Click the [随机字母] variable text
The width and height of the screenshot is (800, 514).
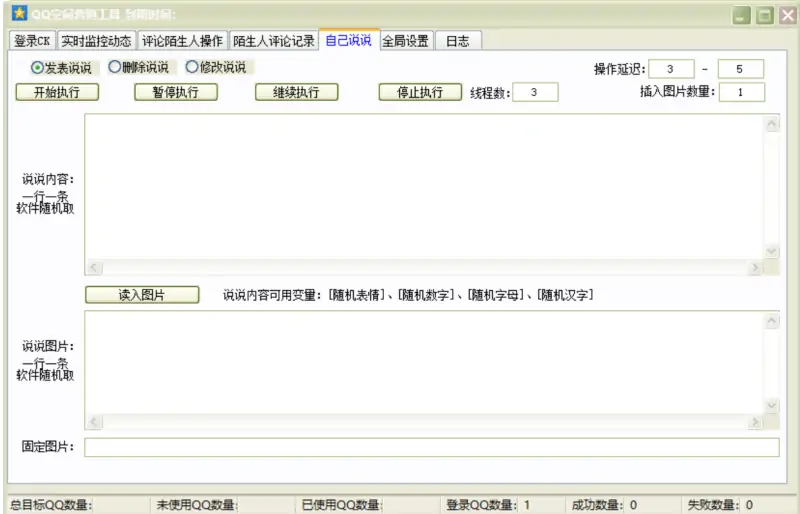tap(495, 295)
